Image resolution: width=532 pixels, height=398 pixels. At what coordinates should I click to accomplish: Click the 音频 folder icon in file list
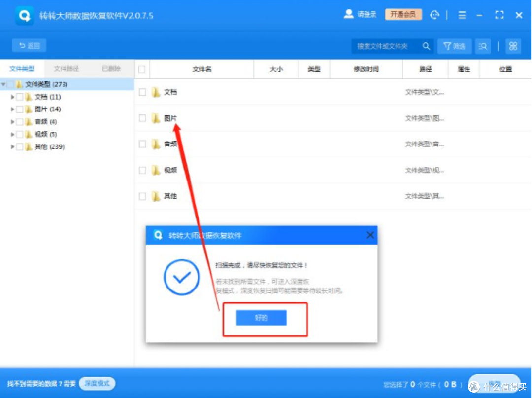(x=156, y=145)
